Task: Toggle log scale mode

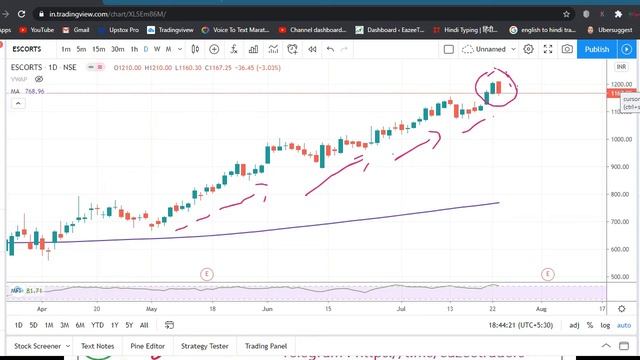Action: (605, 325)
